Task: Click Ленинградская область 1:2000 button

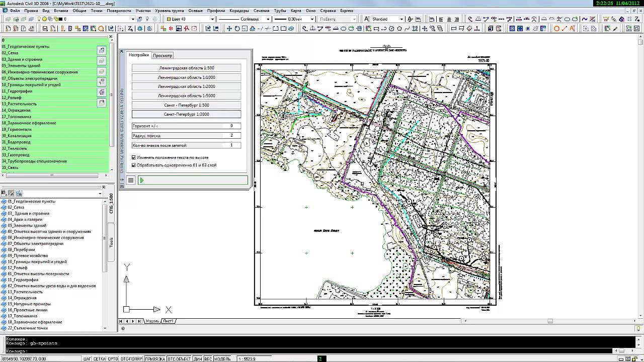Action: coord(186,86)
